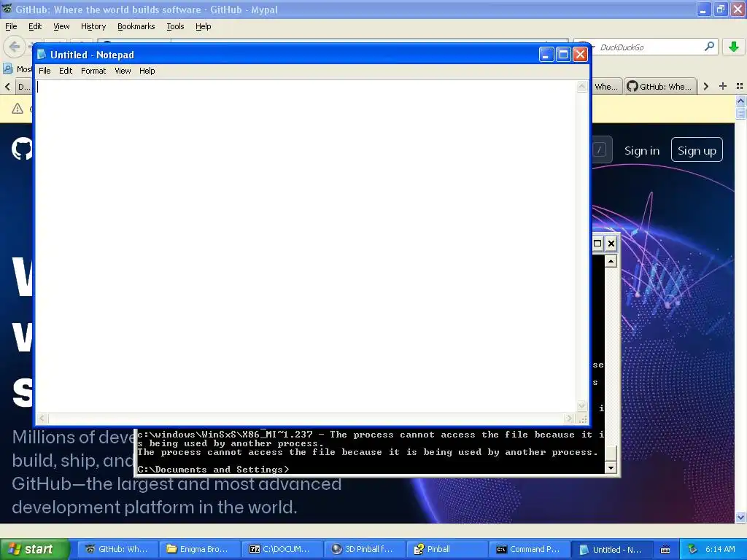Screen dimensions: 747x560
Task: Click the GitHub octocat logo
Action: (22, 149)
